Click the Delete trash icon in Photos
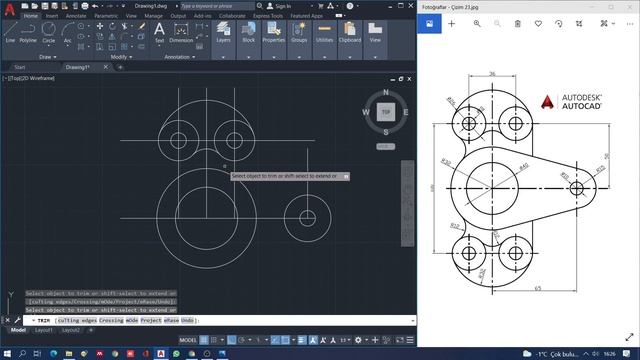Viewport: 640px width, 360px height. [518, 24]
